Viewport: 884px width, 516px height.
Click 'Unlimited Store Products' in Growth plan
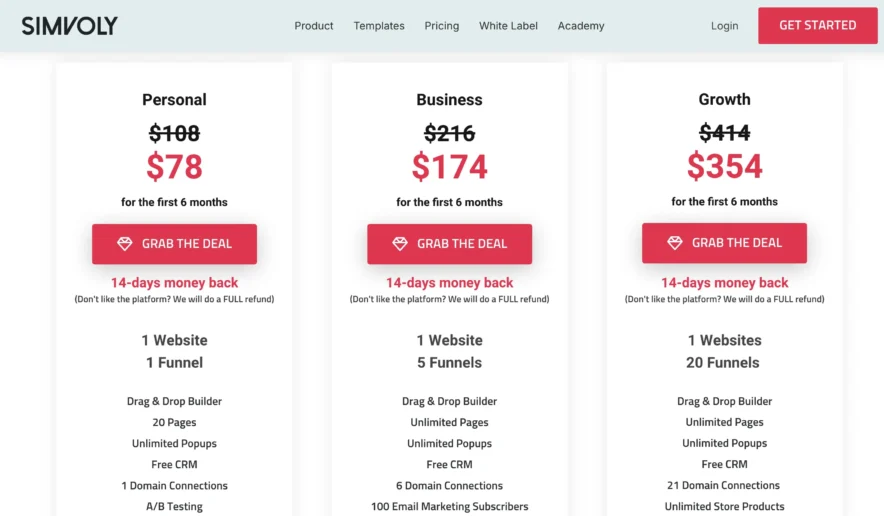coord(724,506)
